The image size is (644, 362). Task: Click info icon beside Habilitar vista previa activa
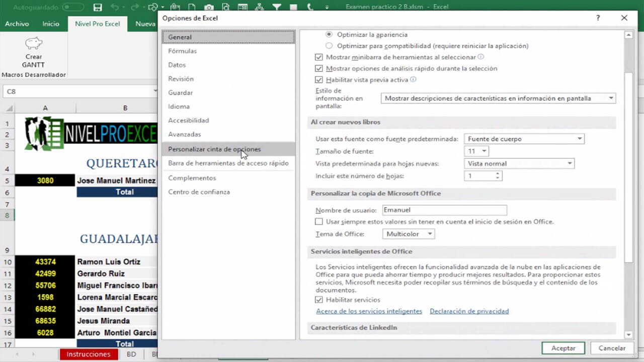(x=413, y=79)
